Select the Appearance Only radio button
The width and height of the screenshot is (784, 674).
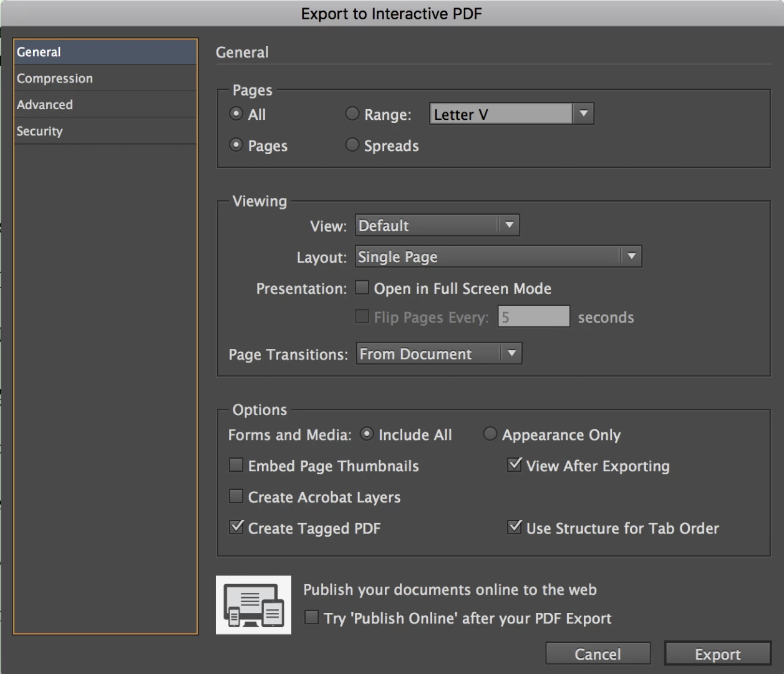(x=490, y=434)
